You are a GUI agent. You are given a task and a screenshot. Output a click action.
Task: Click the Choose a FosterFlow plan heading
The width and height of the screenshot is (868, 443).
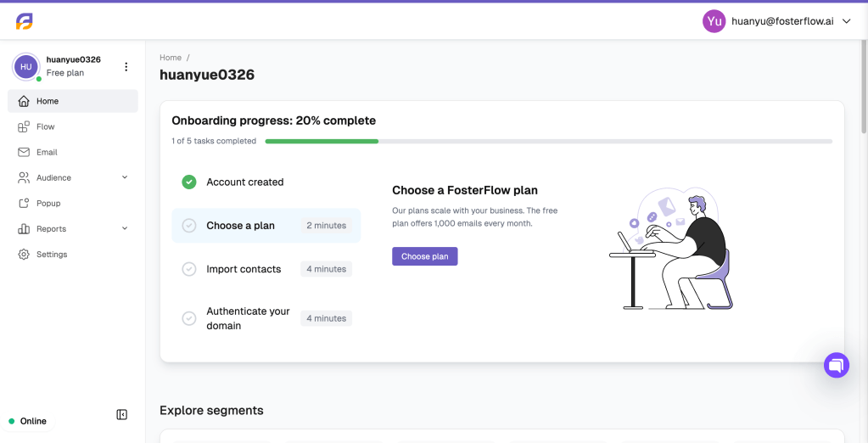(x=465, y=190)
